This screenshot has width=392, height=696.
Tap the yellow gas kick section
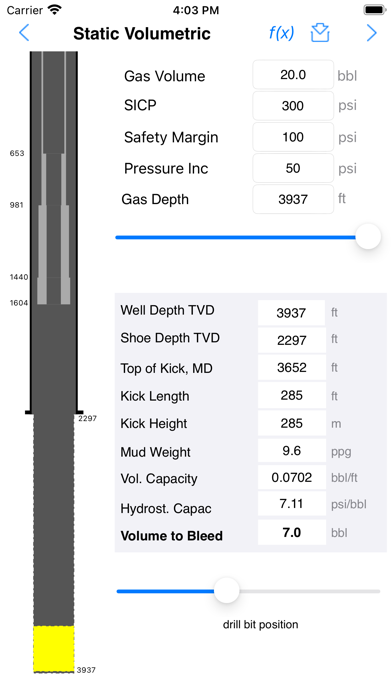[54, 649]
